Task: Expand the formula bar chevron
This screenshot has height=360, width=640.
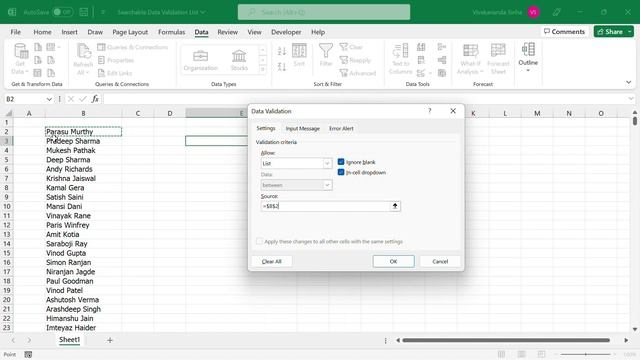Action: [x=631, y=99]
